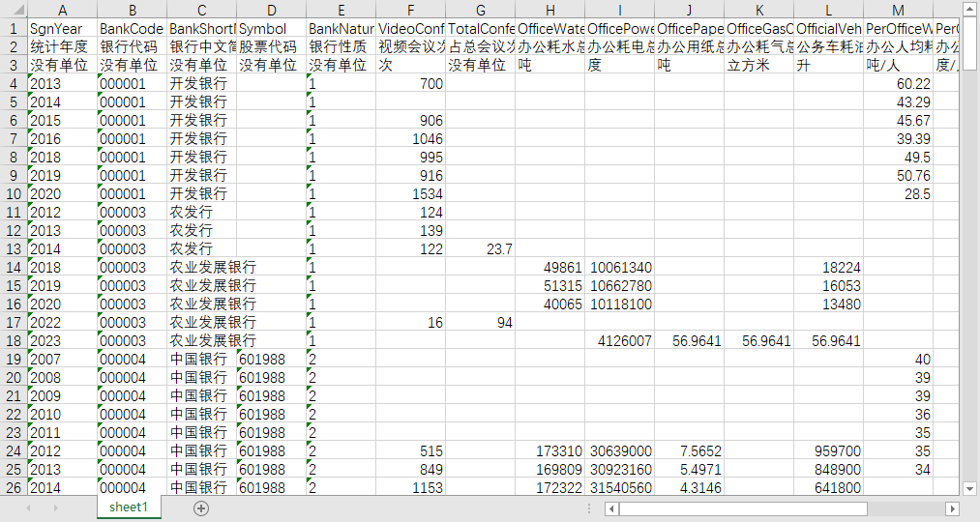Select column F header
The width and height of the screenshot is (980, 522).
(410, 10)
